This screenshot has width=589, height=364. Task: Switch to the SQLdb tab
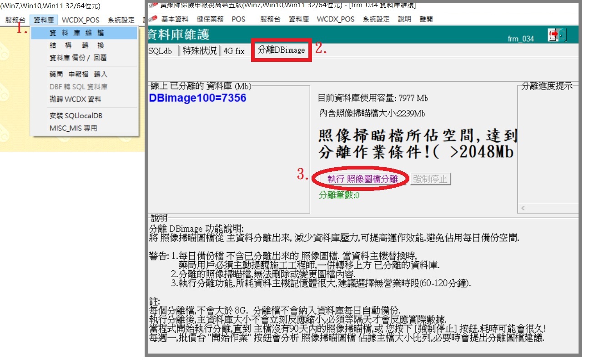click(x=161, y=51)
